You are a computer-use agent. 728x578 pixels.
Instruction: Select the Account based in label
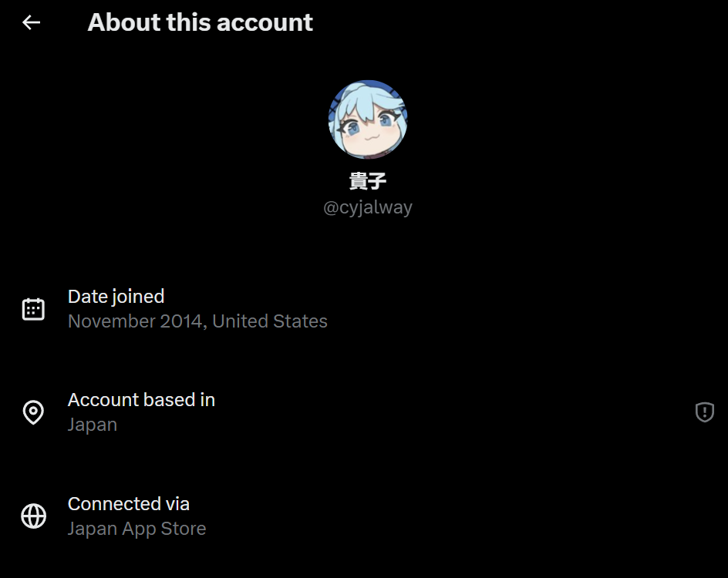tap(142, 400)
